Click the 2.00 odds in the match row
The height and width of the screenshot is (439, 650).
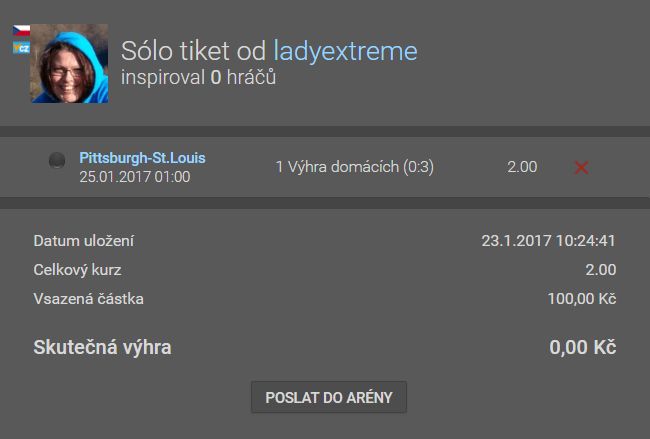[522, 167]
